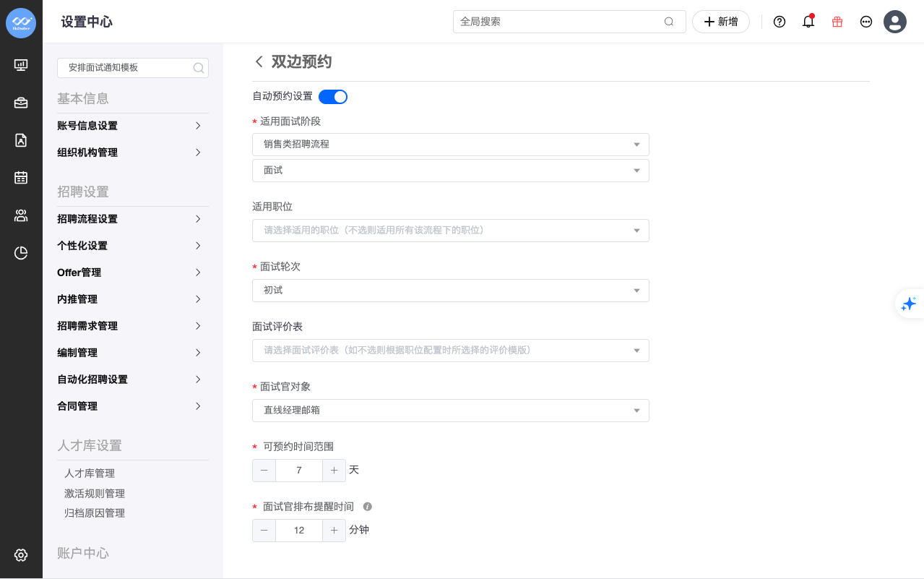Open the Offer管理 menu item
The width and height of the screenshot is (924, 579).
point(133,273)
